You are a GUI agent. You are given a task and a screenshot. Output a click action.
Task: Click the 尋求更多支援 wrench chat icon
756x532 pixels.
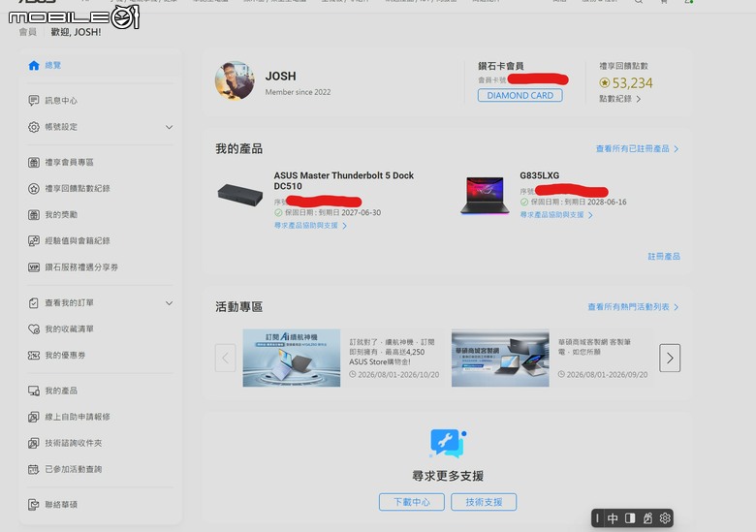point(448,444)
